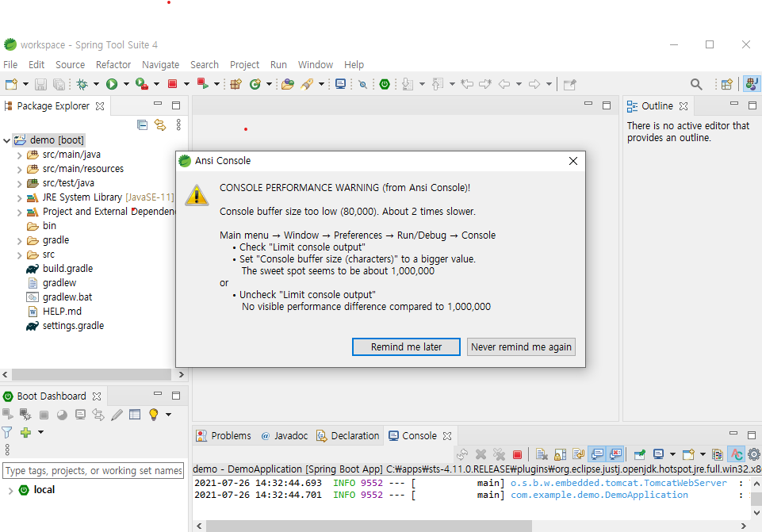This screenshot has height=532, width=762.
Task: Click the New Java Package toolbar icon
Action: [x=235, y=84]
